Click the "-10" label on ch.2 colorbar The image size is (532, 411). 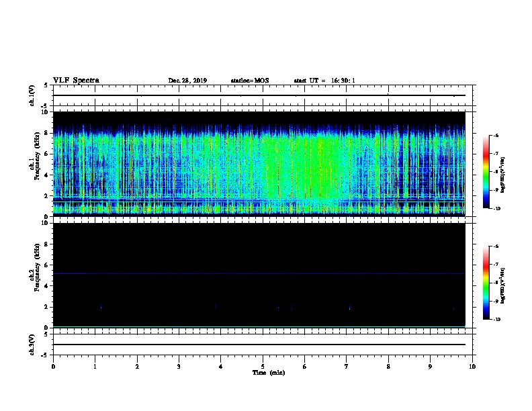point(496,320)
